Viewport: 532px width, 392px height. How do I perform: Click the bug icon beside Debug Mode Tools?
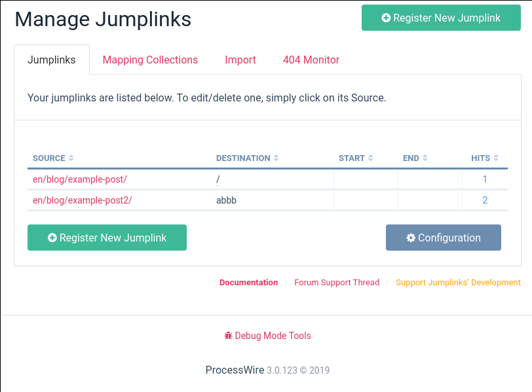[228, 336]
